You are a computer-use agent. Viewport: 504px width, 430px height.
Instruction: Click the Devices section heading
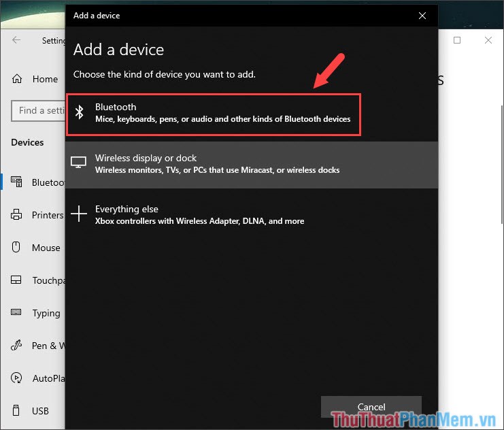coord(27,142)
